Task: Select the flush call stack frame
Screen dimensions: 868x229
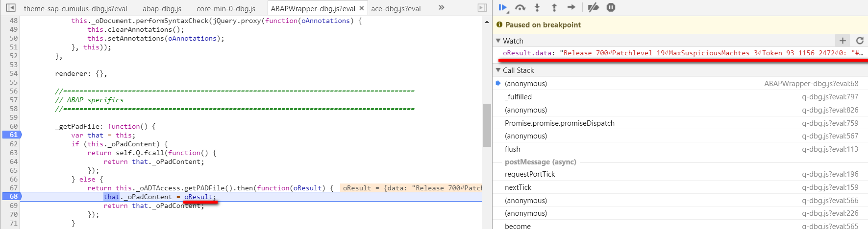Action: tap(680, 149)
